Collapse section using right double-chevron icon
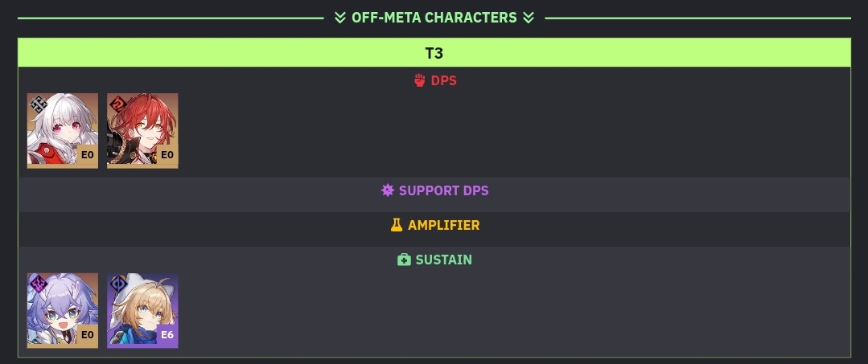 tap(528, 17)
